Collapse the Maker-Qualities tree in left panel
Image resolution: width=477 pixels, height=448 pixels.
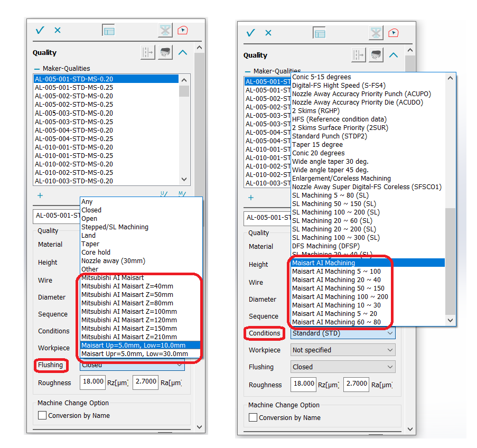(37, 69)
